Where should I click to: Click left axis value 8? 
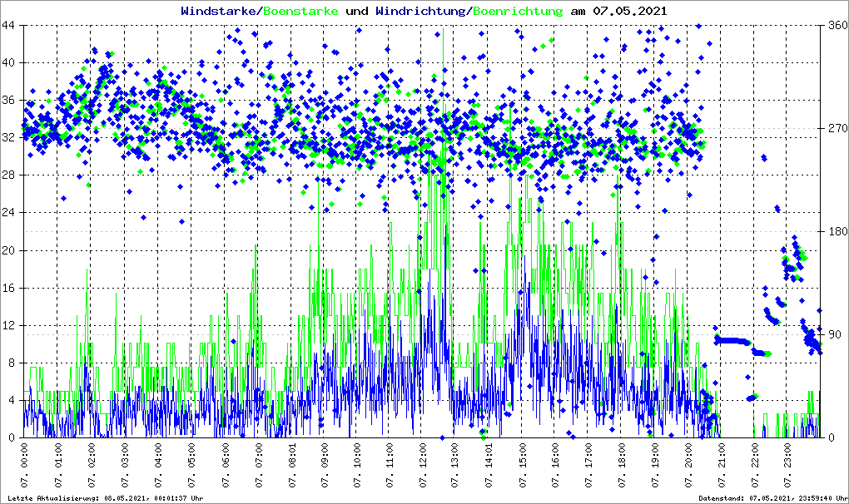pyautogui.click(x=12, y=363)
